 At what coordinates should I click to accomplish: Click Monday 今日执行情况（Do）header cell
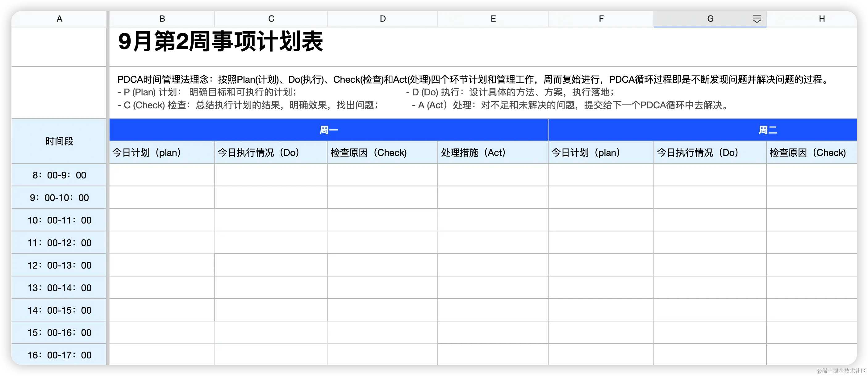click(x=271, y=152)
